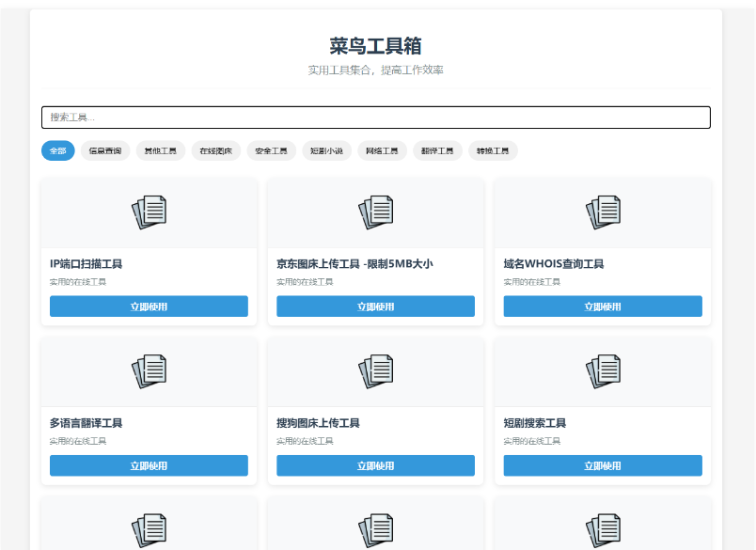This screenshot has width=756, height=550.
Task: Select the 在线图床 category
Action: (215, 150)
